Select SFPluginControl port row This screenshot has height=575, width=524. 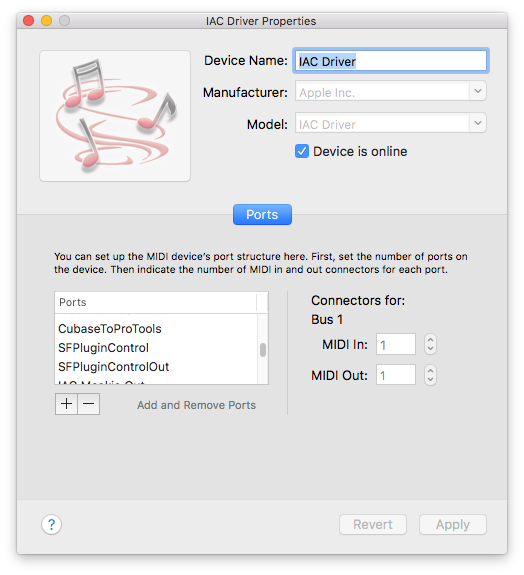(x=157, y=348)
